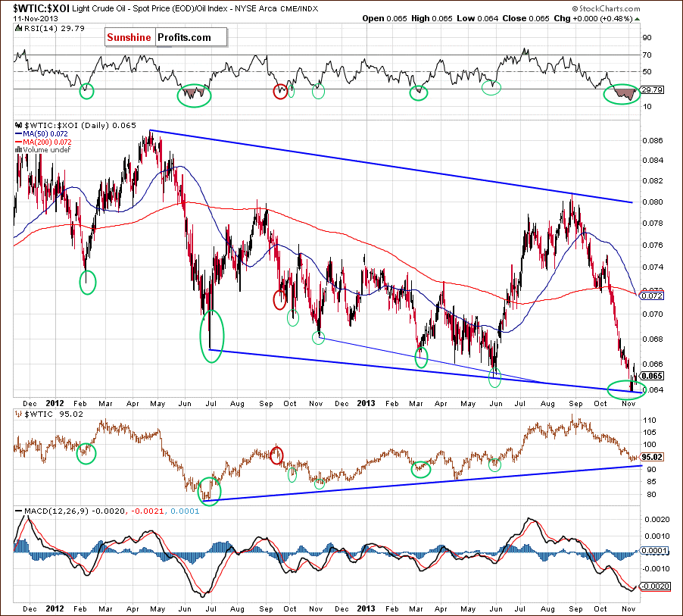
Task: Click the $WTIC 95.02 legend text
Action: click(x=54, y=414)
